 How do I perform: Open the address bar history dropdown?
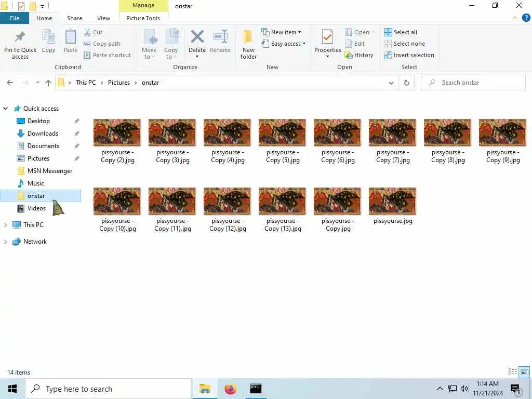[x=391, y=83]
